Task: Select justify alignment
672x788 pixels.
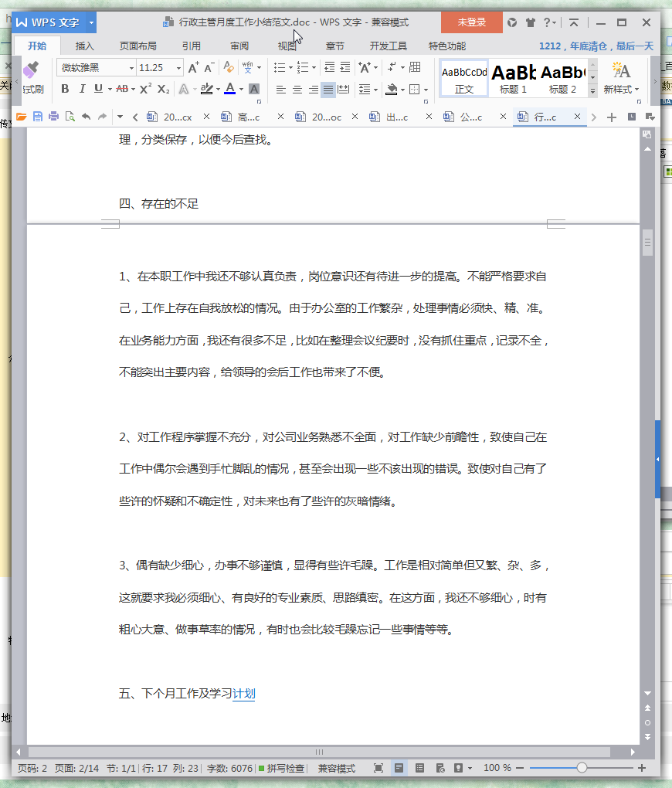Action: click(x=328, y=90)
